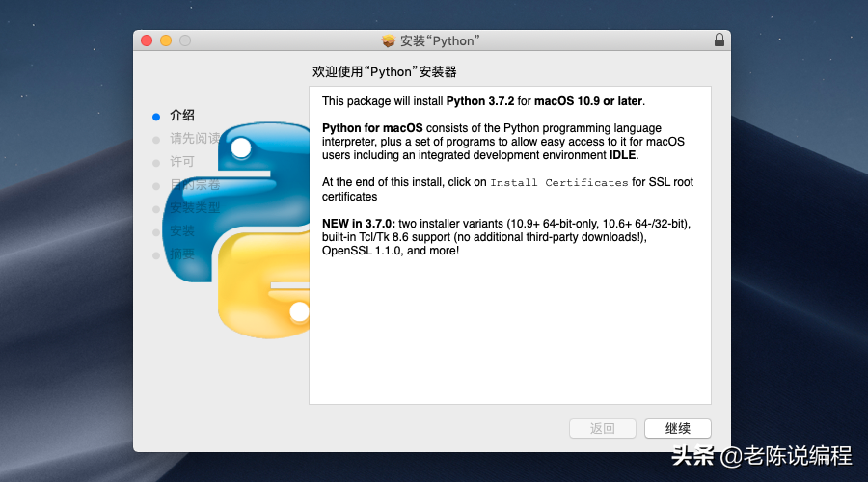The width and height of the screenshot is (868, 482).
Task: Select the 安装 step in the sidebar
Action: (181, 231)
